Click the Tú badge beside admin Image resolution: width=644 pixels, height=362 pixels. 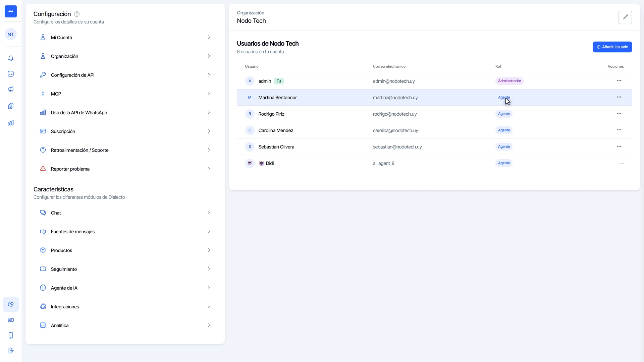[x=279, y=81]
